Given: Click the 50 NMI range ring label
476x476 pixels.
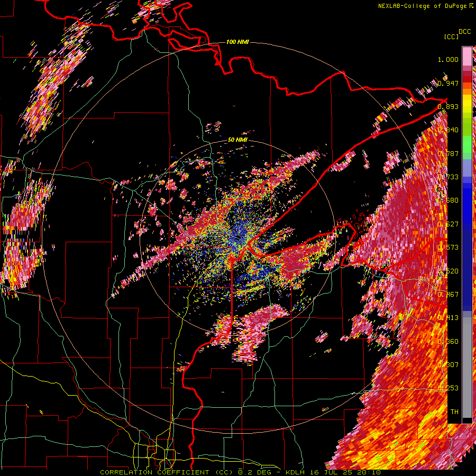Looking at the screenshot, I should pos(237,140).
